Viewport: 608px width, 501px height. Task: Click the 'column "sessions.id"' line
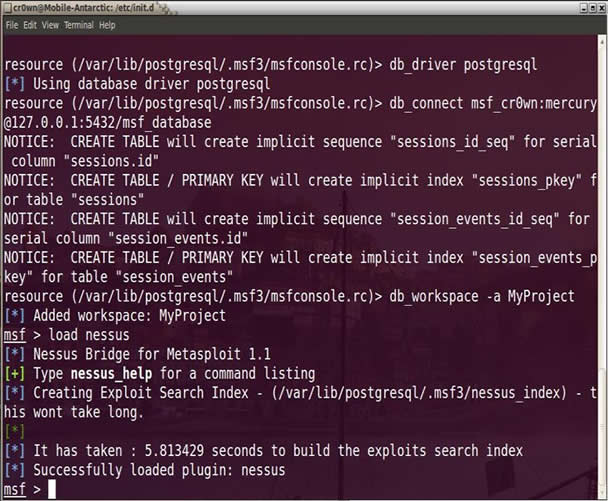[85, 161]
